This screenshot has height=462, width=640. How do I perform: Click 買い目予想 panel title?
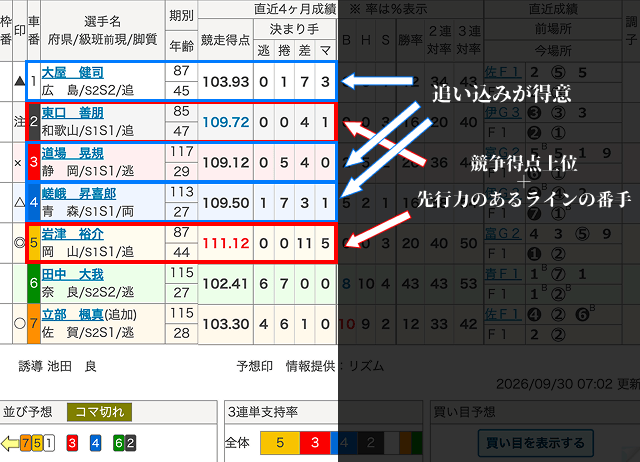464,412
